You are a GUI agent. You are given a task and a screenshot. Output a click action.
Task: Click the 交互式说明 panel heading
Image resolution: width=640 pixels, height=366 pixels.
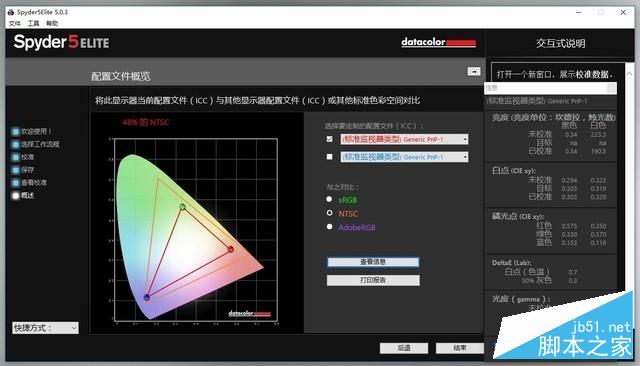(560, 43)
